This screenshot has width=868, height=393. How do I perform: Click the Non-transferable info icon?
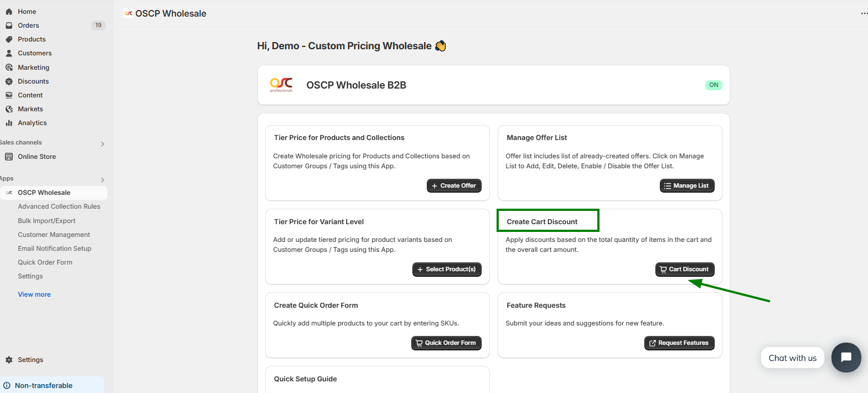7,386
